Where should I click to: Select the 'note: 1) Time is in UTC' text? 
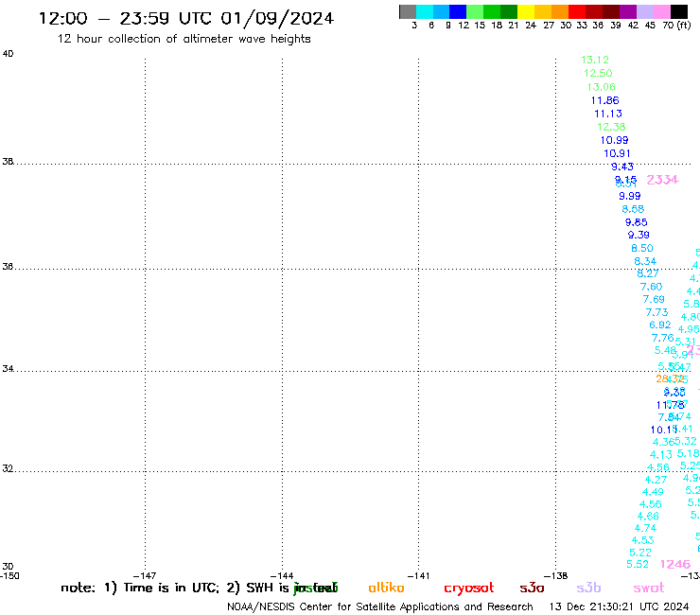(140, 588)
